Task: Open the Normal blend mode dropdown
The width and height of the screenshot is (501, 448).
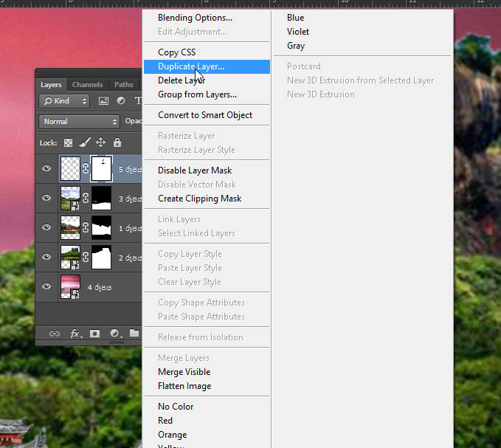Action: point(79,122)
